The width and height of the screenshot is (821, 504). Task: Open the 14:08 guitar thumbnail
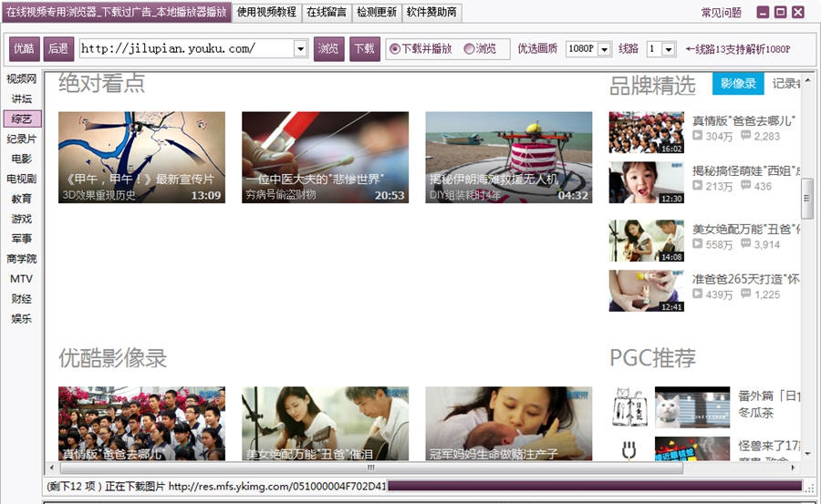tap(646, 241)
